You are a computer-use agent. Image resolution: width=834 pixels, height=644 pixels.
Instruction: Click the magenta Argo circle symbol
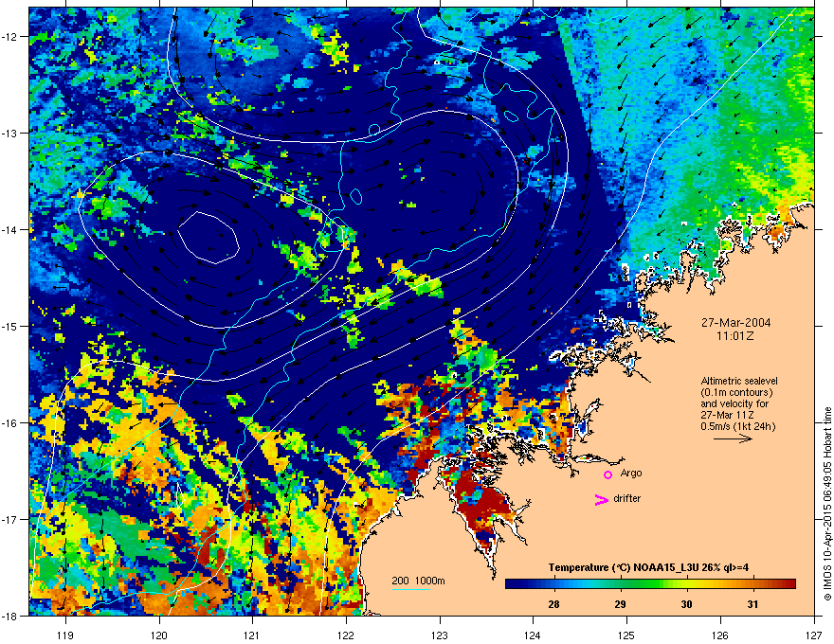607,474
